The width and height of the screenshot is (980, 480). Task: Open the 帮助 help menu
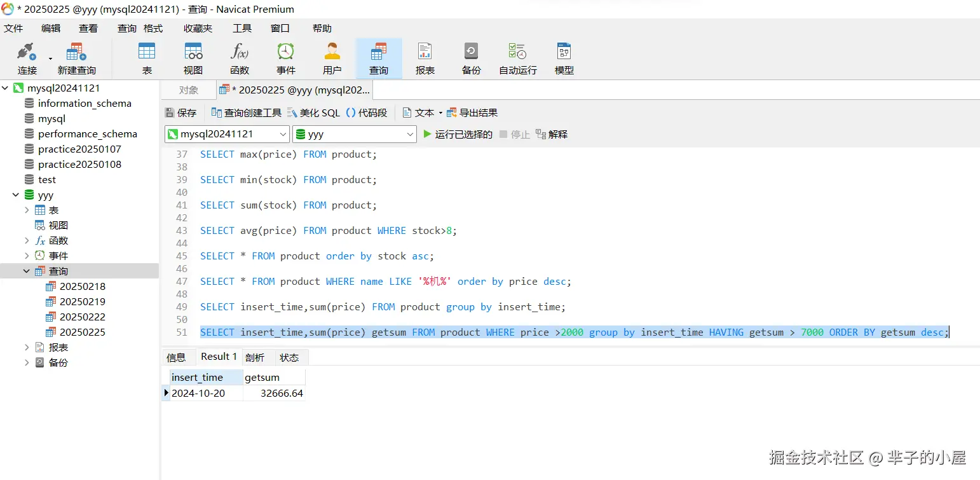coord(322,28)
